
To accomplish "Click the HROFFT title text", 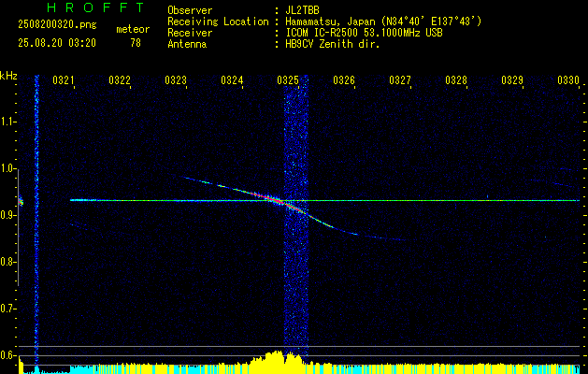I will [95, 7].
